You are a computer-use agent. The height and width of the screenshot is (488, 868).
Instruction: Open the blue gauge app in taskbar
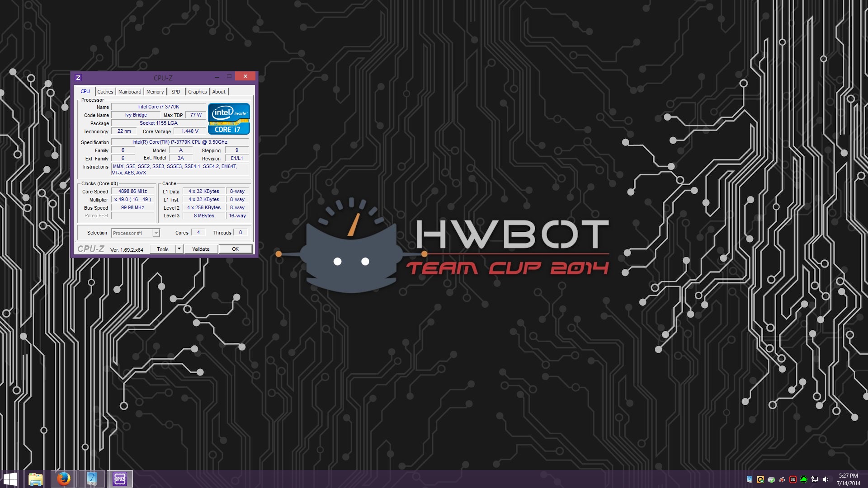tap(92, 479)
